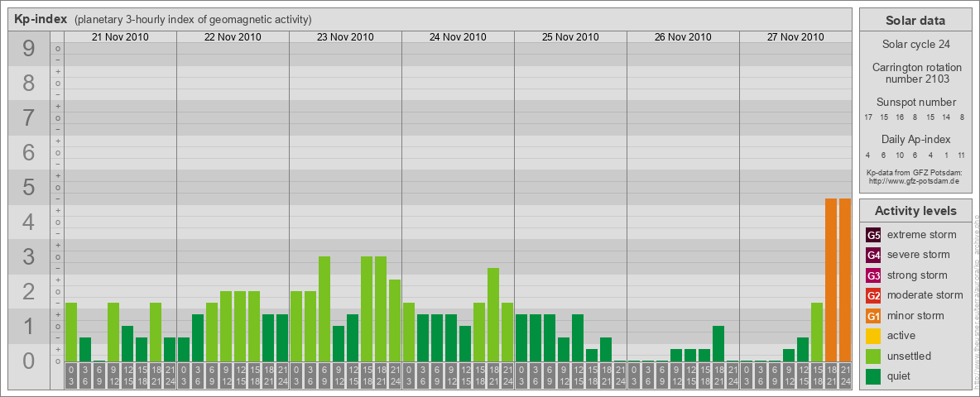Click the Kp scale number 3
Viewport: 980px width, 397px height.
pos(28,256)
